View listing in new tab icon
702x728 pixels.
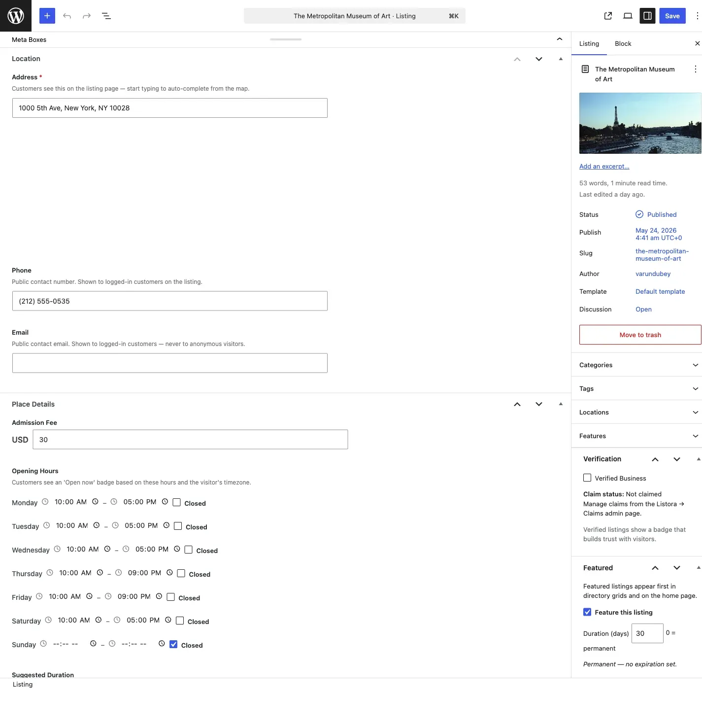[x=608, y=16]
